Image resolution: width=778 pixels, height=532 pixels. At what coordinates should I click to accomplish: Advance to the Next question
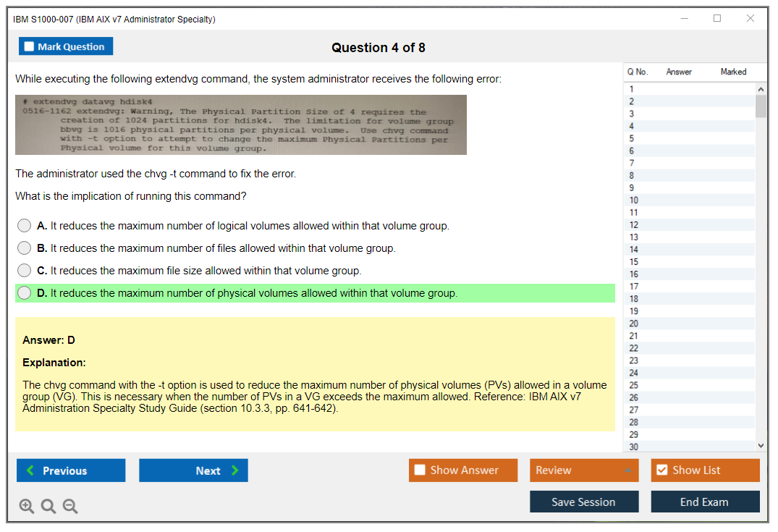[x=193, y=470]
